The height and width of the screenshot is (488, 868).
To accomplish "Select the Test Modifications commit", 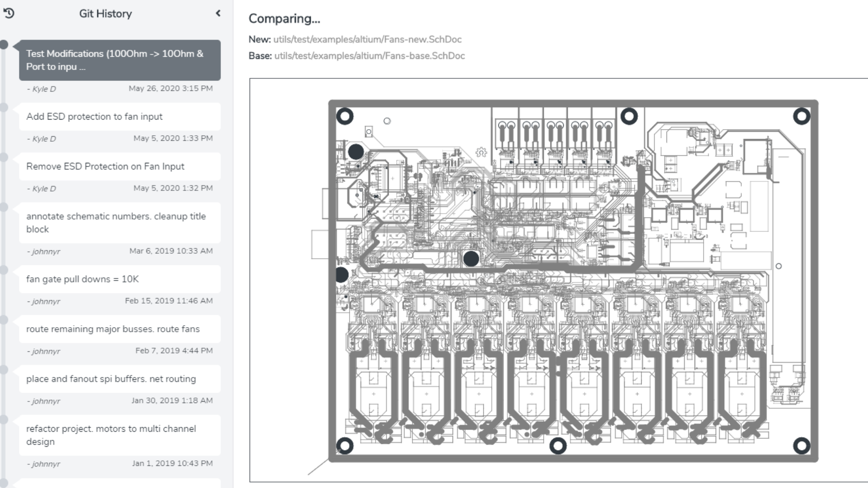I will tap(120, 60).
